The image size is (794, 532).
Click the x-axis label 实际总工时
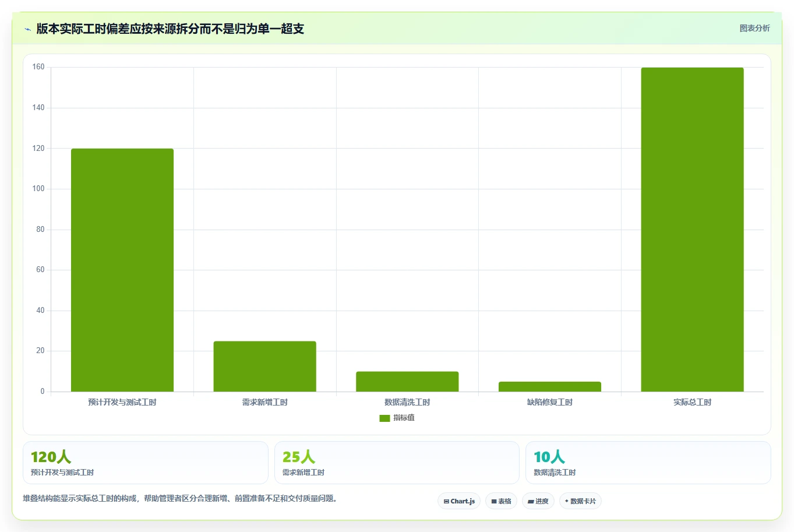(x=693, y=402)
